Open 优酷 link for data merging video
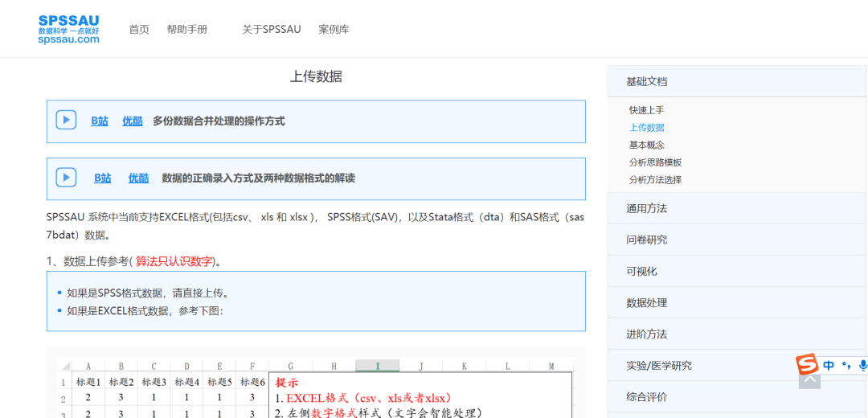This screenshot has height=418, width=868. (x=133, y=121)
